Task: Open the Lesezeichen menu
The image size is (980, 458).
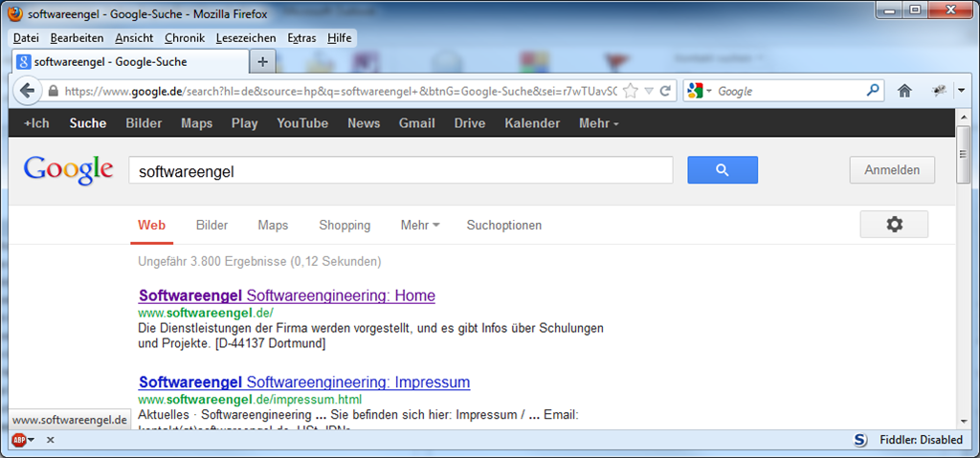Action: (246, 38)
